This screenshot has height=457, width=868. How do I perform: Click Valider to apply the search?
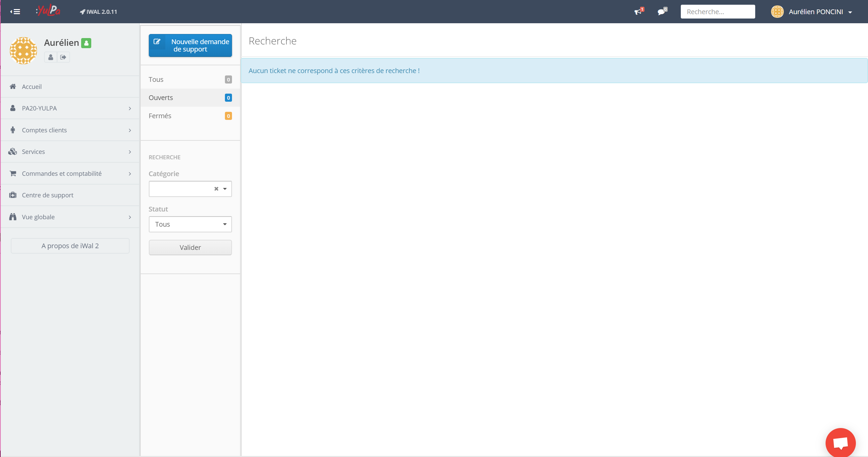pos(190,248)
